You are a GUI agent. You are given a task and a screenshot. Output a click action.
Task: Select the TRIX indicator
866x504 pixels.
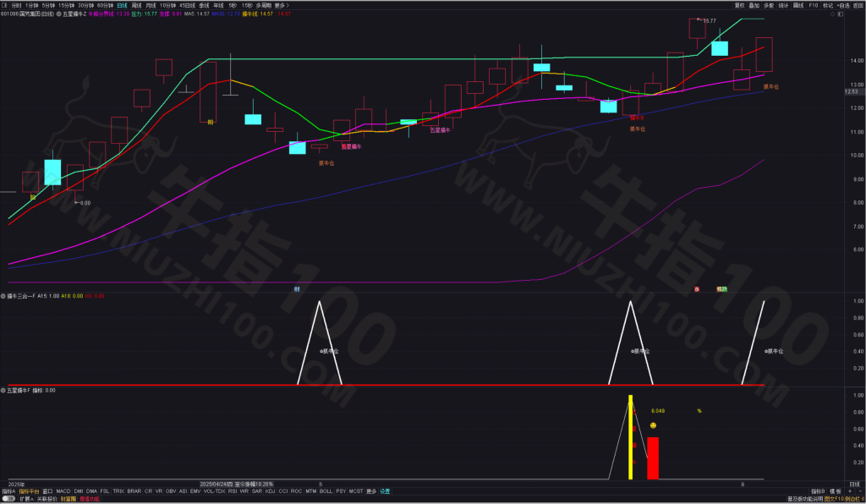coord(118,491)
